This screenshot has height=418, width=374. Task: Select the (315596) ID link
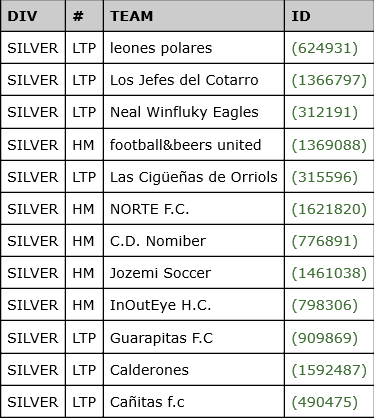pos(325,177)
